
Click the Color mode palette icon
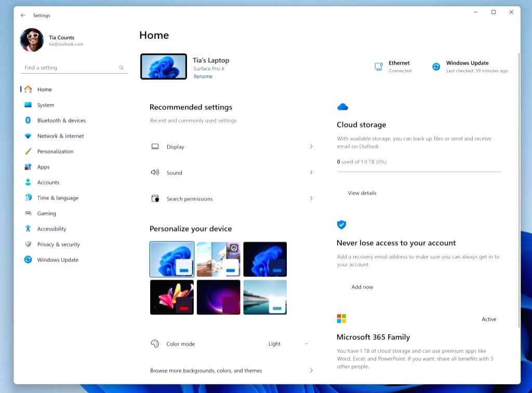(x=155, y=344)
